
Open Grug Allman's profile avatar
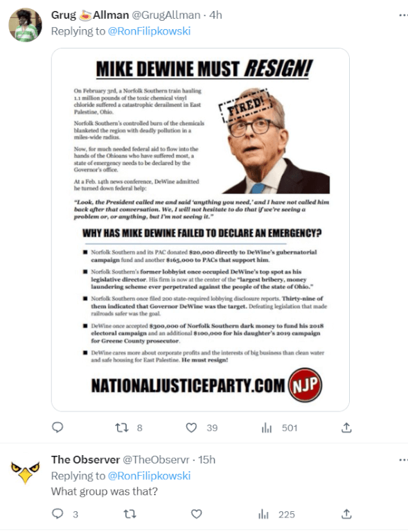(x=25, y=25)
